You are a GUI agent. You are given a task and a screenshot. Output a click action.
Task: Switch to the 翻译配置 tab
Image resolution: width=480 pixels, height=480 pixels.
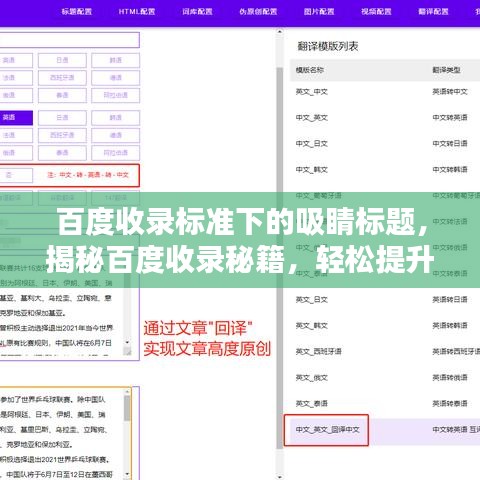pyautogui.click(x=434, y=12)
